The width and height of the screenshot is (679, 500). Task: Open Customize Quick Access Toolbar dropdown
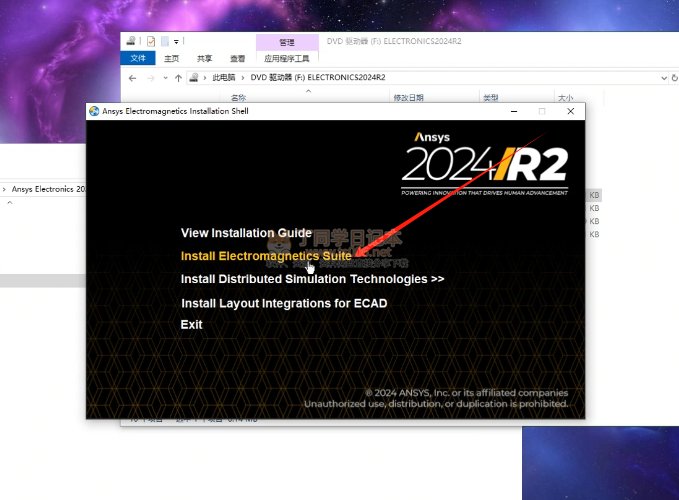tap(176, 42)
